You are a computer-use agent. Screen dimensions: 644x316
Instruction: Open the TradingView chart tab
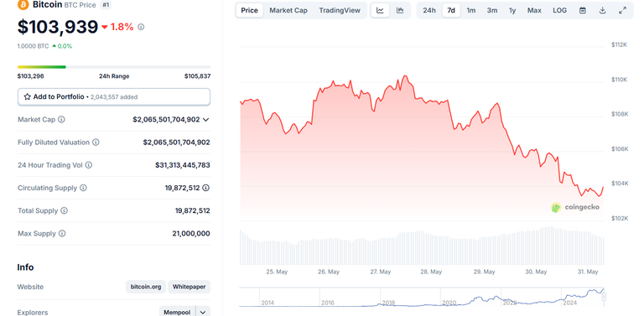tap(340, 11)
